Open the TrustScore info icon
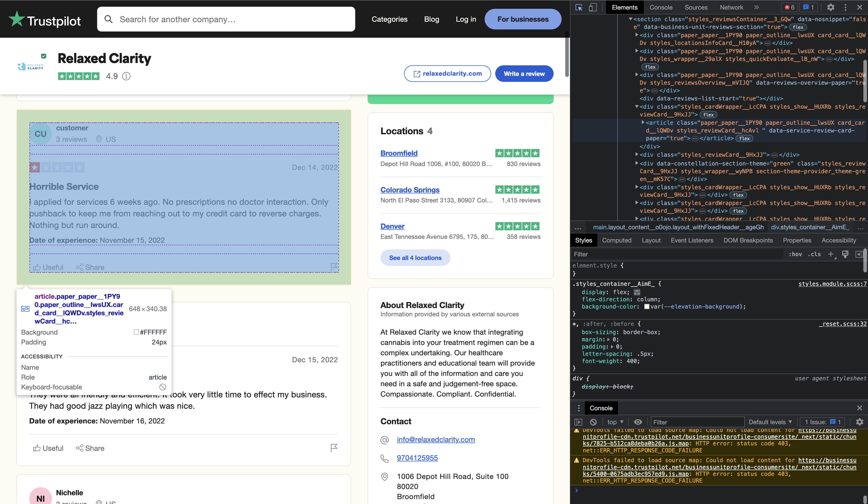This screenshot has height=504, width=868. (126, 76)
